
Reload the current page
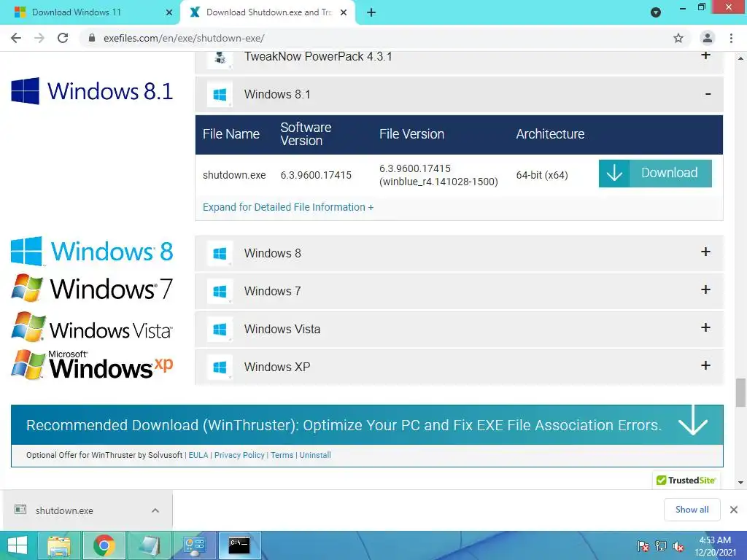63,38
